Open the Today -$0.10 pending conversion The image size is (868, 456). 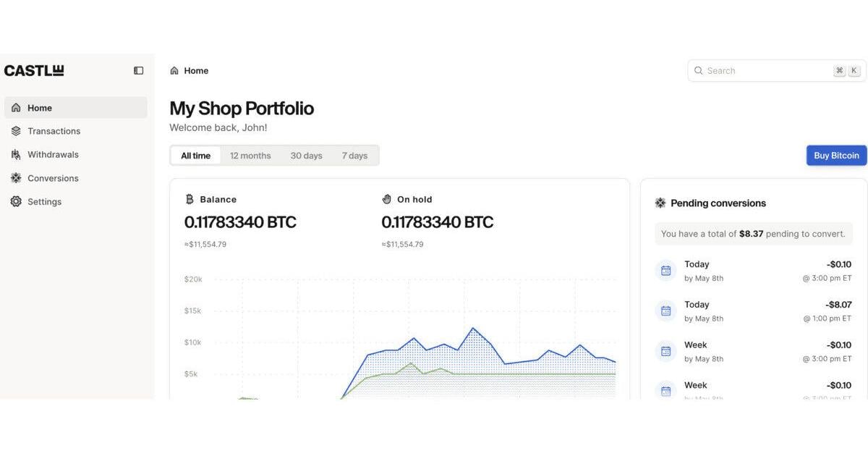tap(754, 271)
